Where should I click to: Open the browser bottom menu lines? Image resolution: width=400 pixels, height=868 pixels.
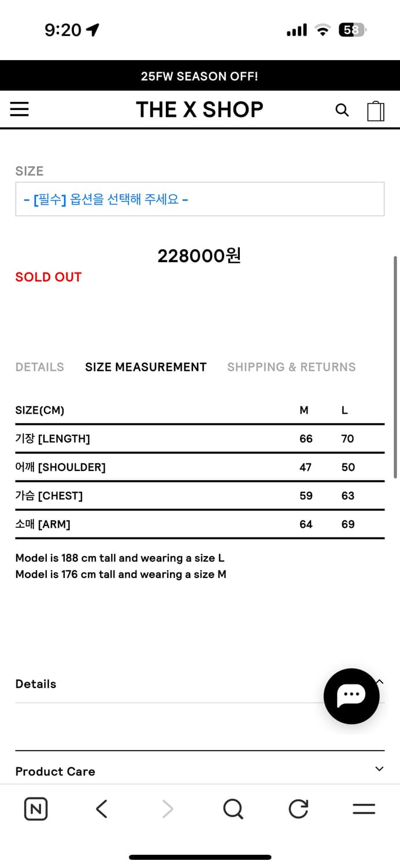pyautogui.click(x=364, y=809)
